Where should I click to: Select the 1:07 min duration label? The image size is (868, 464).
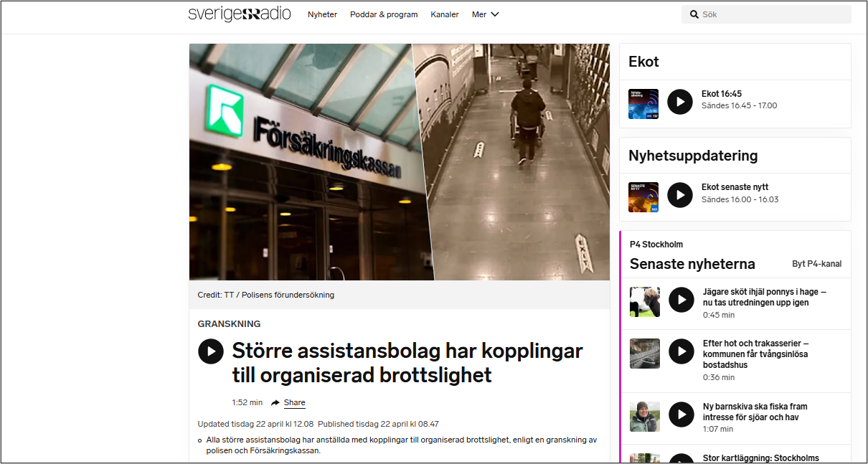[x=718, y=429]
